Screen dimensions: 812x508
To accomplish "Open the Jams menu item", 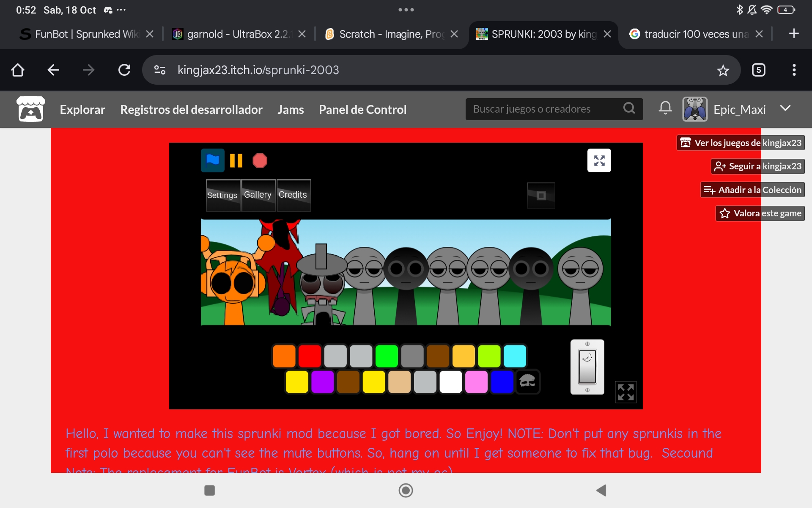I will pyautogui.click(x=291, y=110).
